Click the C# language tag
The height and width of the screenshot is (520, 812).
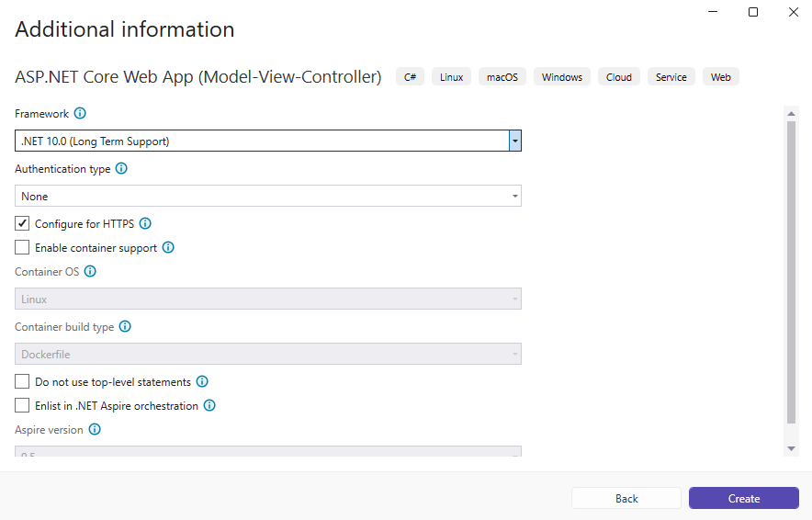[x=410, y=77]
